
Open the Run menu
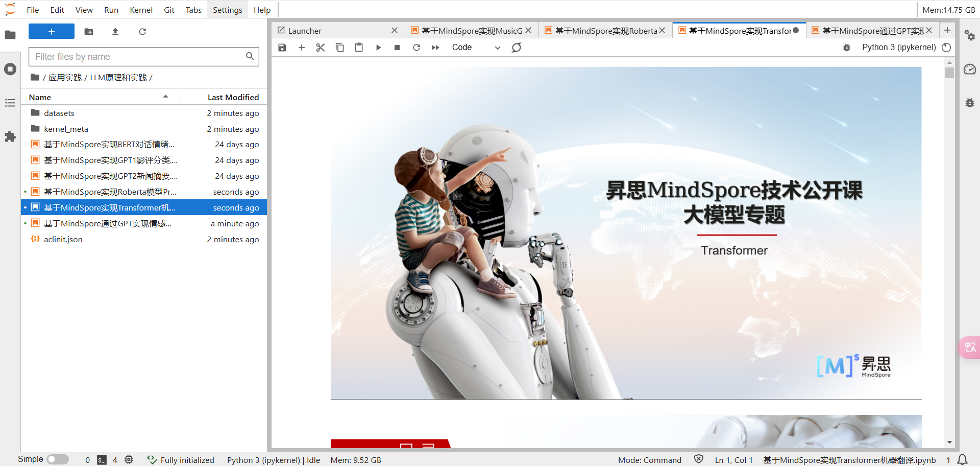coord(111,10)
